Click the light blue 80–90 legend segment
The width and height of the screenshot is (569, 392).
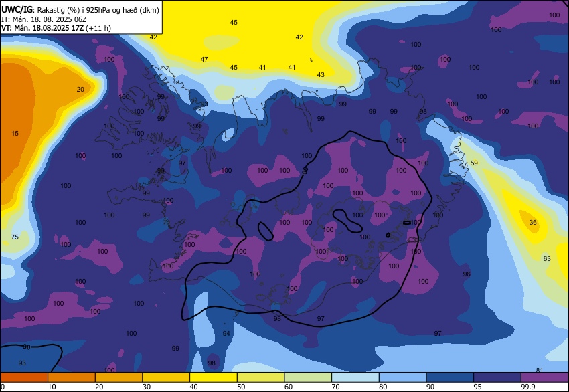click(402, 377)
